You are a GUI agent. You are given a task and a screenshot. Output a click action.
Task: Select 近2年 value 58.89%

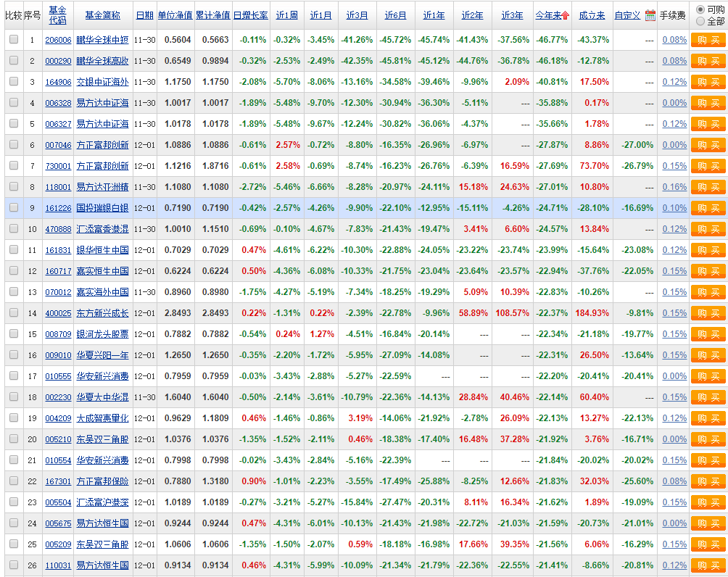473,313
